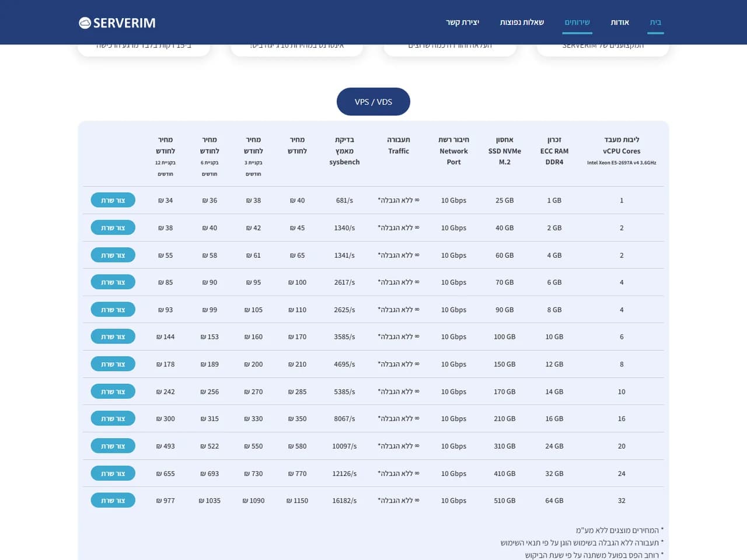Open the יצירת קשר page

(462, 22)
